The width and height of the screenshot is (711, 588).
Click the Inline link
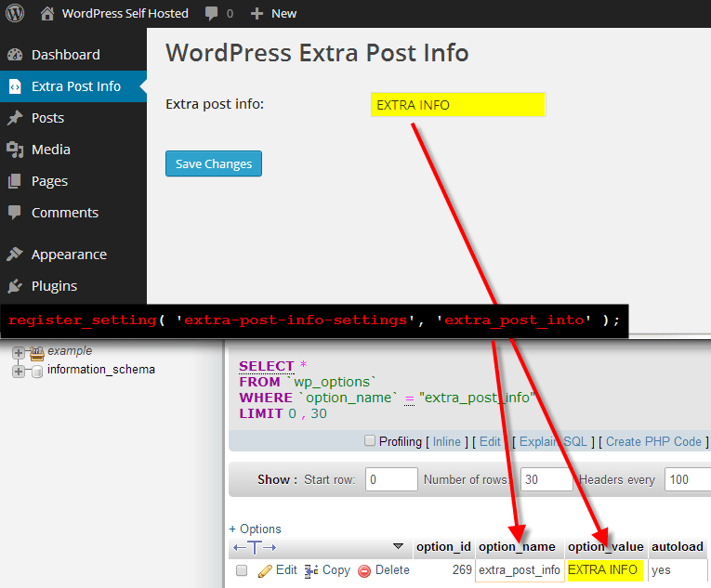click(447, 441)
